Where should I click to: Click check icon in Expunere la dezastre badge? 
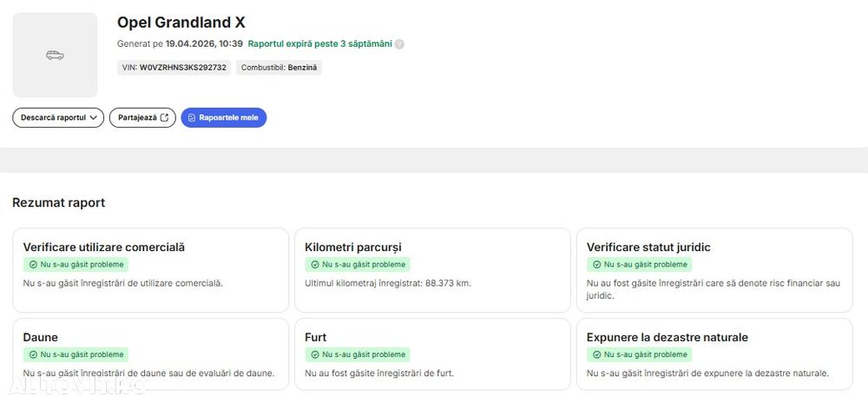[597, 355]
